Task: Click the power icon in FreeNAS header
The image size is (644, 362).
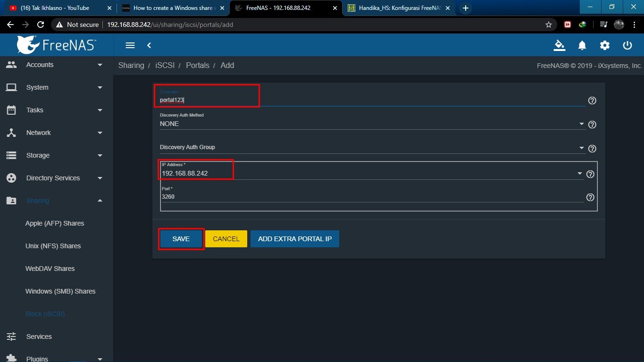Action: click(x=627, y=45)
